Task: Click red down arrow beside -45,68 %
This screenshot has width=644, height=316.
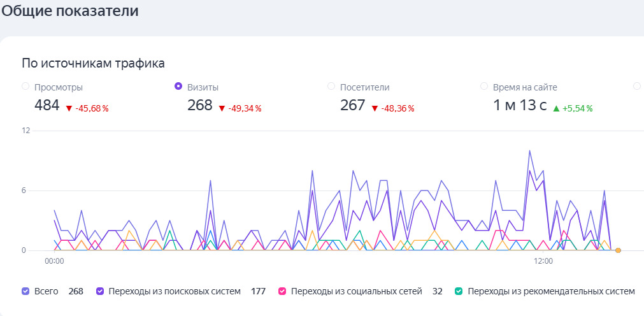Action: [69, 108]
